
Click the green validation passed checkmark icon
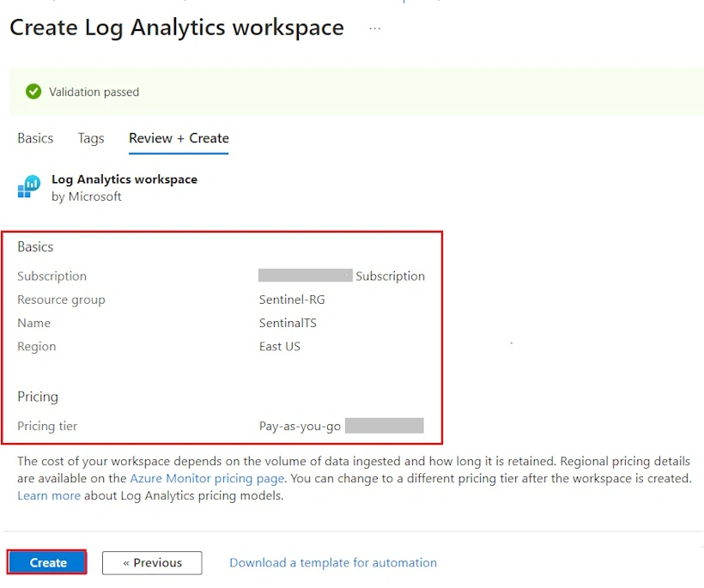coord(33,92)
